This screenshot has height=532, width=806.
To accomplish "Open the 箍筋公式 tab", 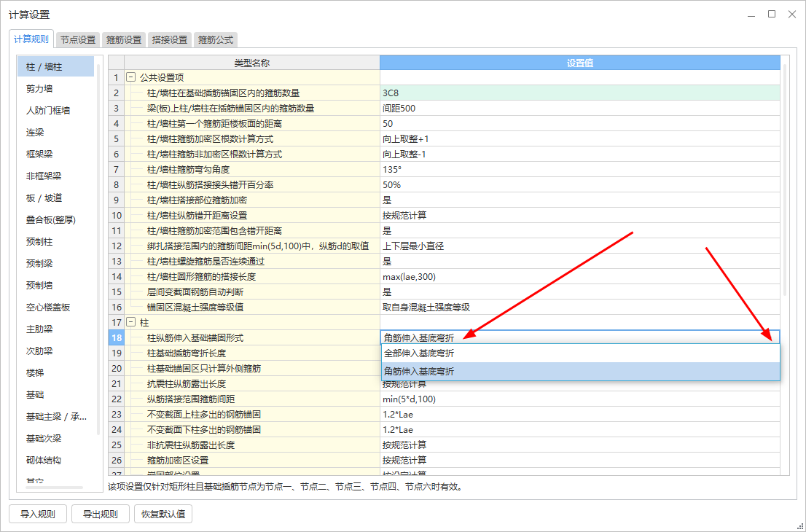I will pyautogui.click(x=216, y=39).
